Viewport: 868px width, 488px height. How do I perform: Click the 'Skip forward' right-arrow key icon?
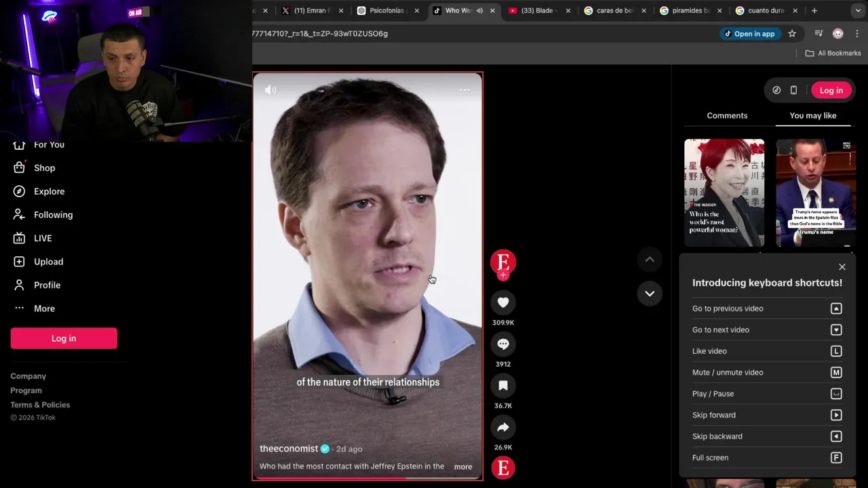(836, 415)
